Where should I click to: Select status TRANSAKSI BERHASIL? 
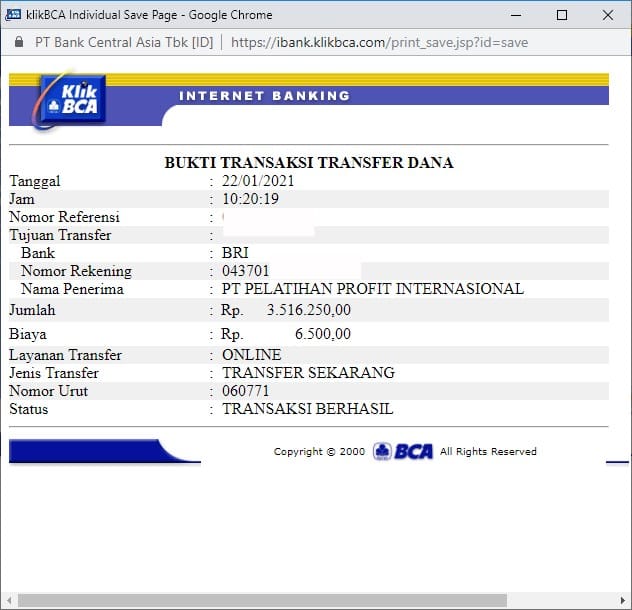pos(308,409)
